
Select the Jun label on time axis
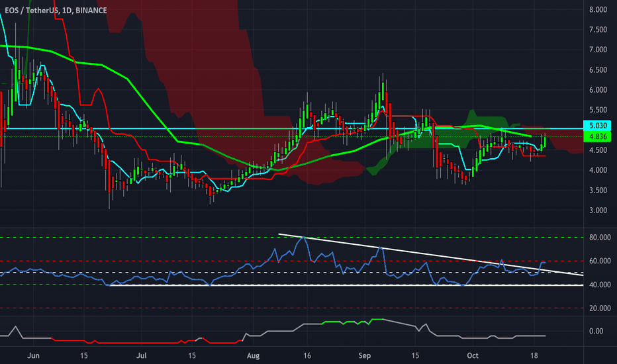(34, 356)
